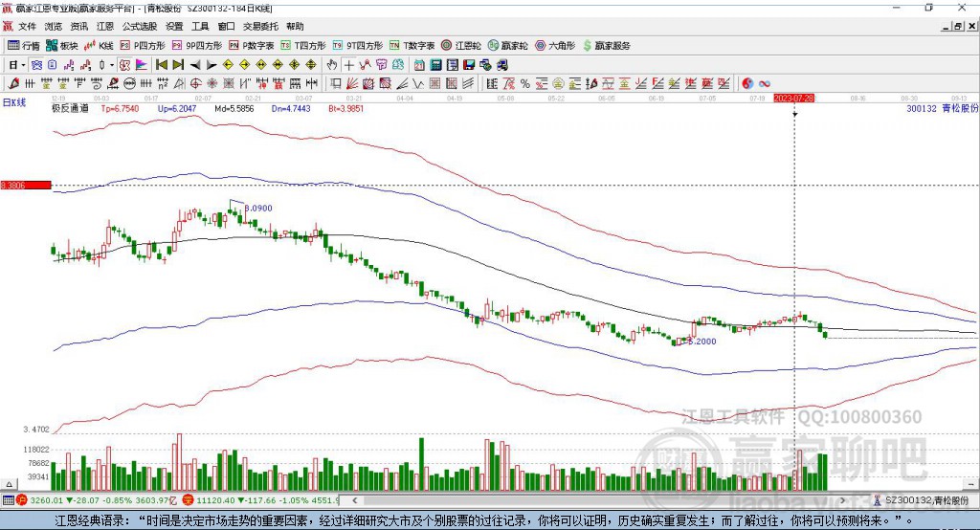980x530 pixels.
Task: Click the Md=5.5856 value
Action: (234, 108)
